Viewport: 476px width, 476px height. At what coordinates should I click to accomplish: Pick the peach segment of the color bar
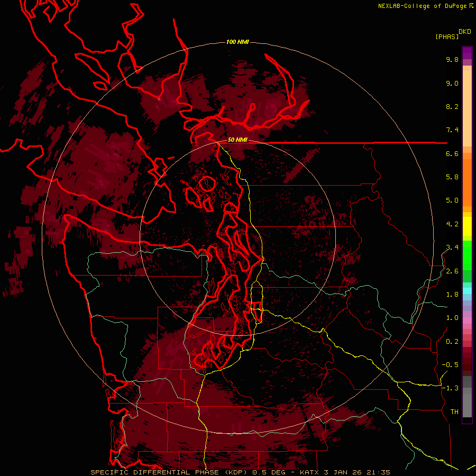pos(467,108)
